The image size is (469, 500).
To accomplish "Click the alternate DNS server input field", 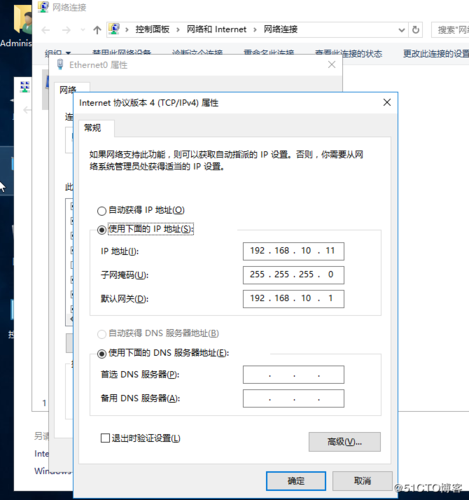I will (293, 398).
